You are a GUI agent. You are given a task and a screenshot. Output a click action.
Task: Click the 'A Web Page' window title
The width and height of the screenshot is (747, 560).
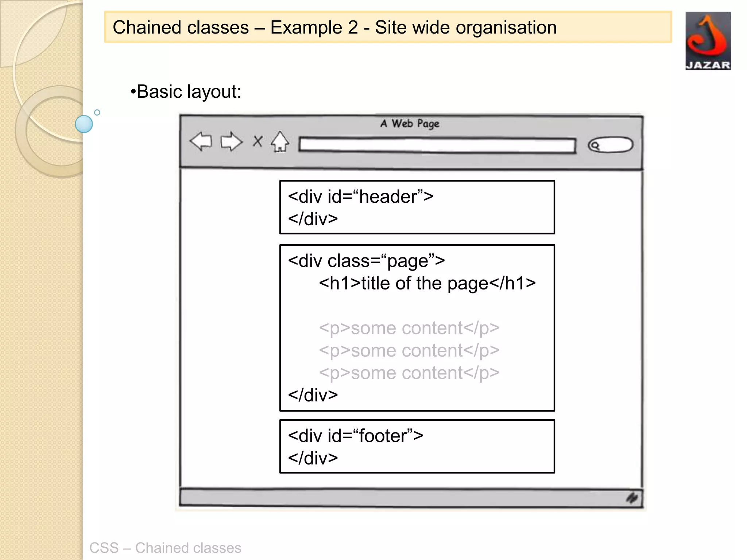click(x=410, y=124)
